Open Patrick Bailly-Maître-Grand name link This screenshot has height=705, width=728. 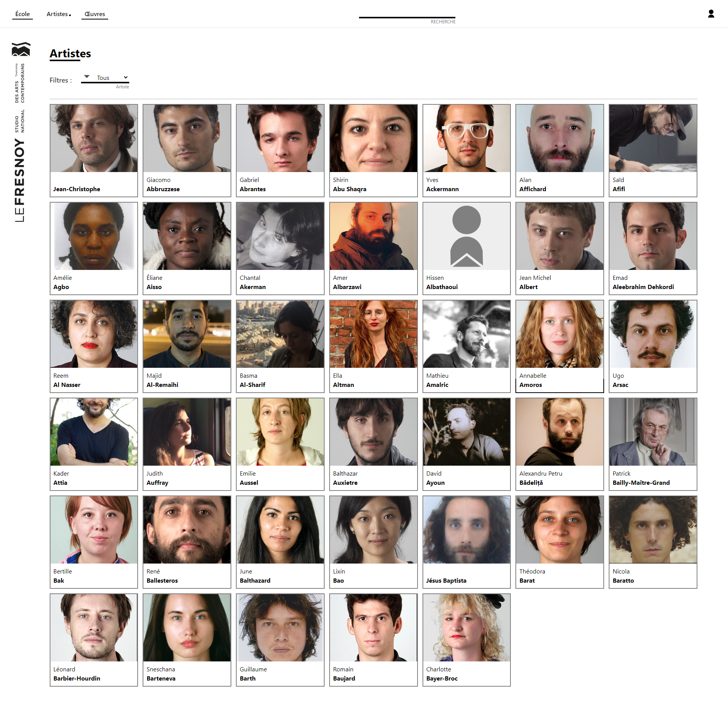click(x=641, y=478)
